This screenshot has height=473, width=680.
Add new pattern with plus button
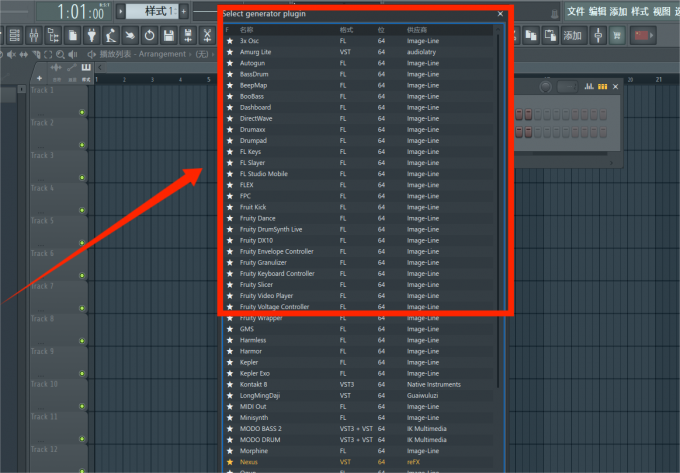[183, 11]
